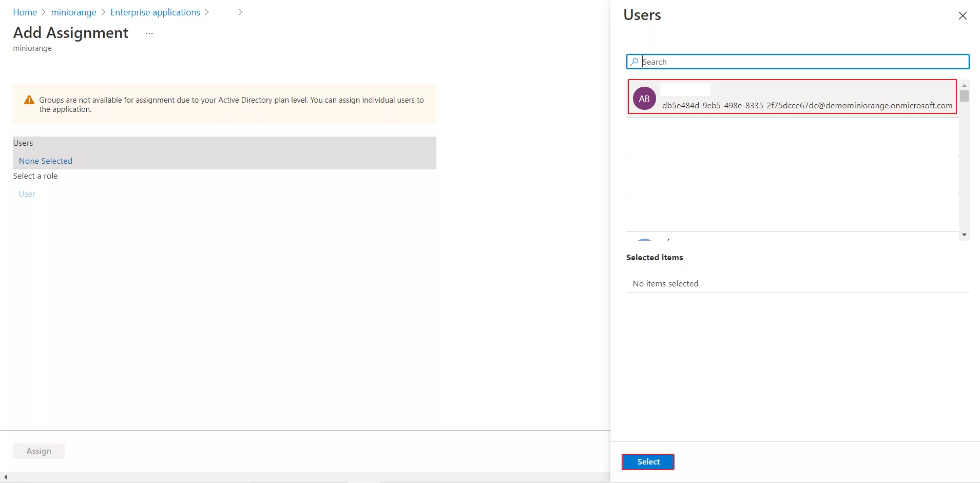Viewport: 980px width, 483px height.
Task: Close the Users panel with the X icon
Action: click(x=963, y=15)
